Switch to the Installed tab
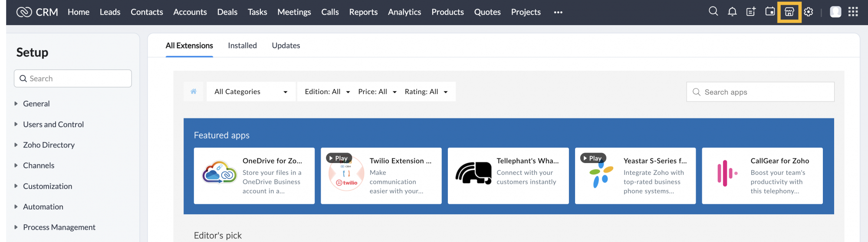Image resolution: width=868 pixels, height=242 pixels. [242, 46]
